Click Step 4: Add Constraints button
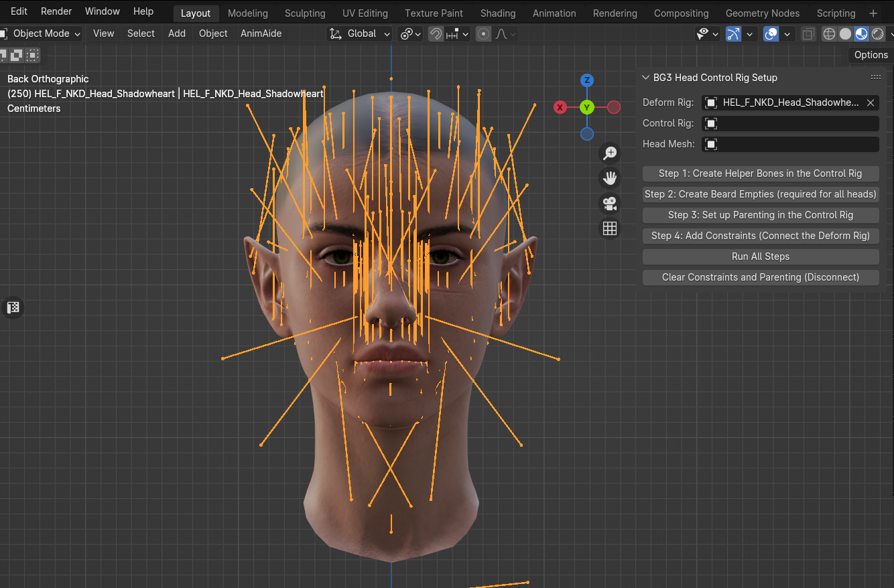The height and width of the screenshot is (588, 894). [x=761, y=236]
